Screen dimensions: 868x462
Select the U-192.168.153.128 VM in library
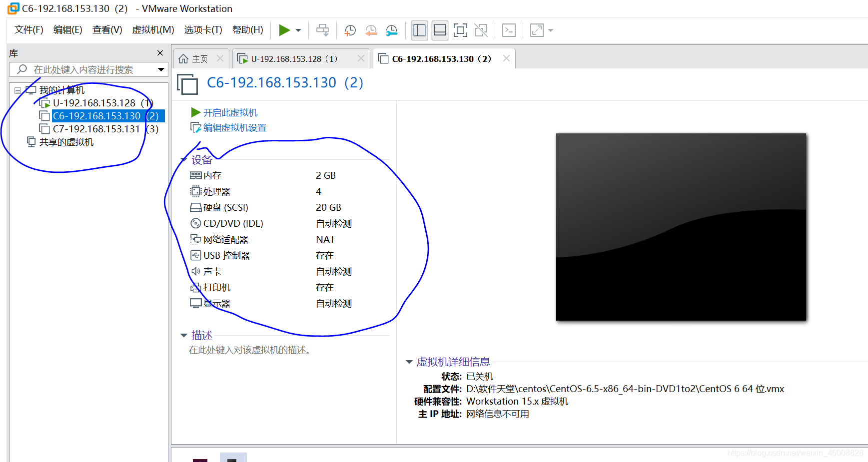click(102, 103)
